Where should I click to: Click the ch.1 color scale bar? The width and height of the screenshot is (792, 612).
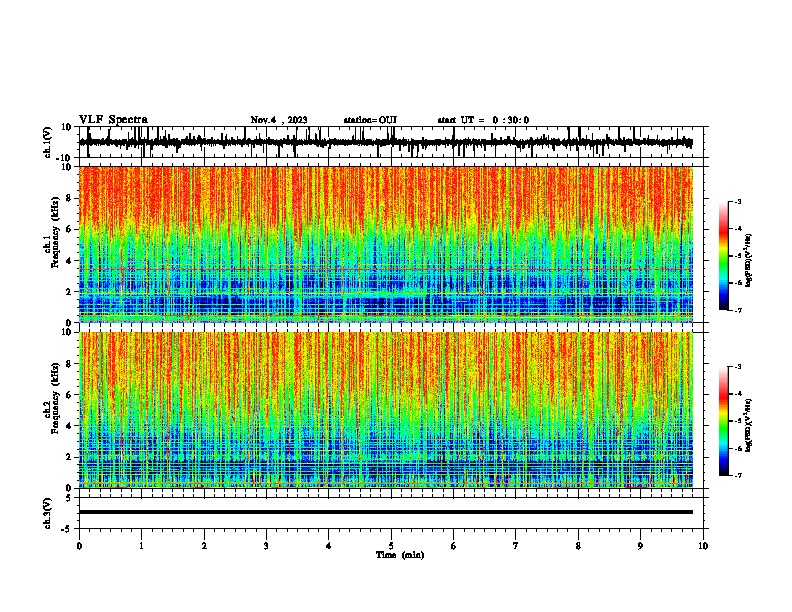[724, 256]
